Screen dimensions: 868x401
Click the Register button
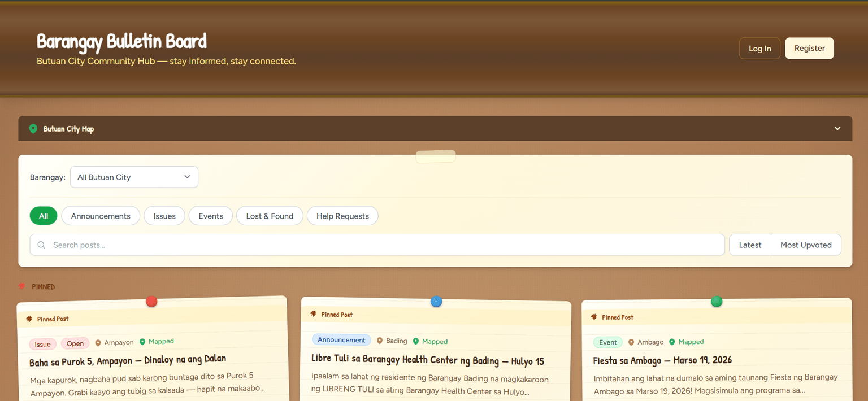(x=809, y=48)
